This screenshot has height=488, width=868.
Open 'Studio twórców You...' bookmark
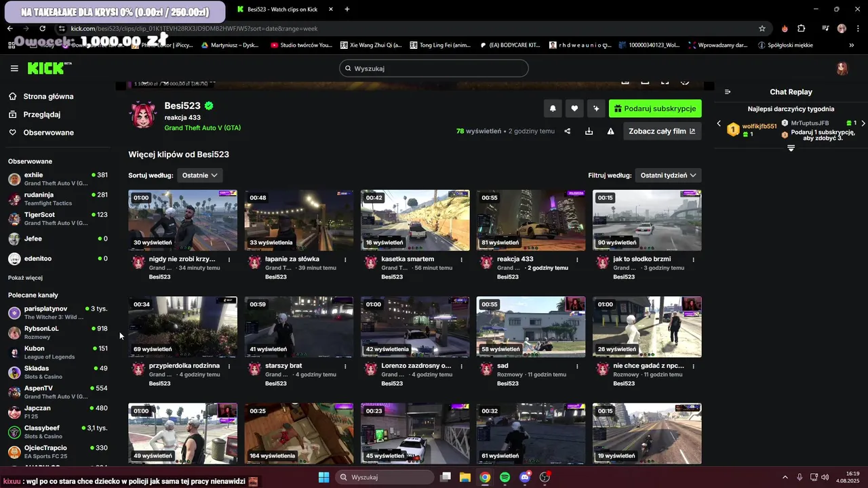click(x=302, y=45)
